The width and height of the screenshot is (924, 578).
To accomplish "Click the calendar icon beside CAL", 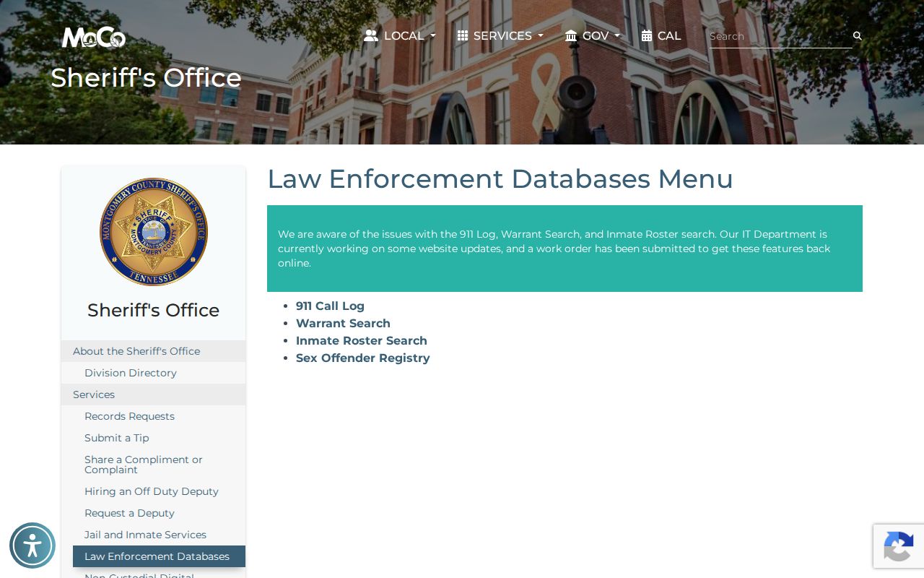I will [647, 35].
